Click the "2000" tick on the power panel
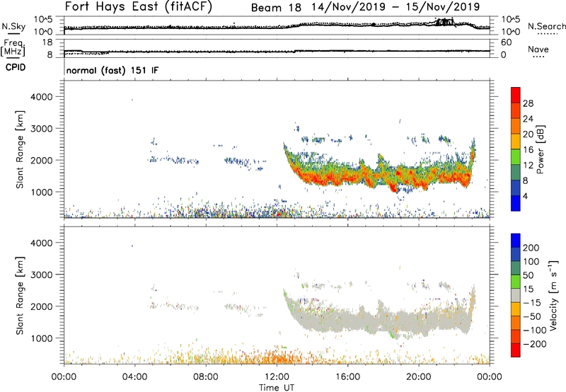Viewport: 566px width, 392px height. 42,160
